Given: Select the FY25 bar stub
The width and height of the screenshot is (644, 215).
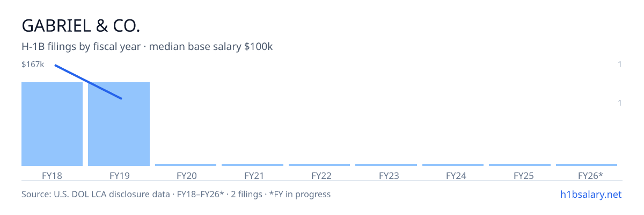Looking at the screenshot, I should click(519, 165).
